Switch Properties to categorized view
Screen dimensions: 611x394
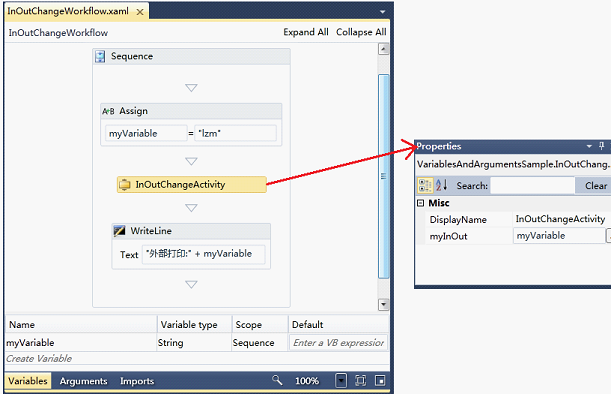pos(425,186)
